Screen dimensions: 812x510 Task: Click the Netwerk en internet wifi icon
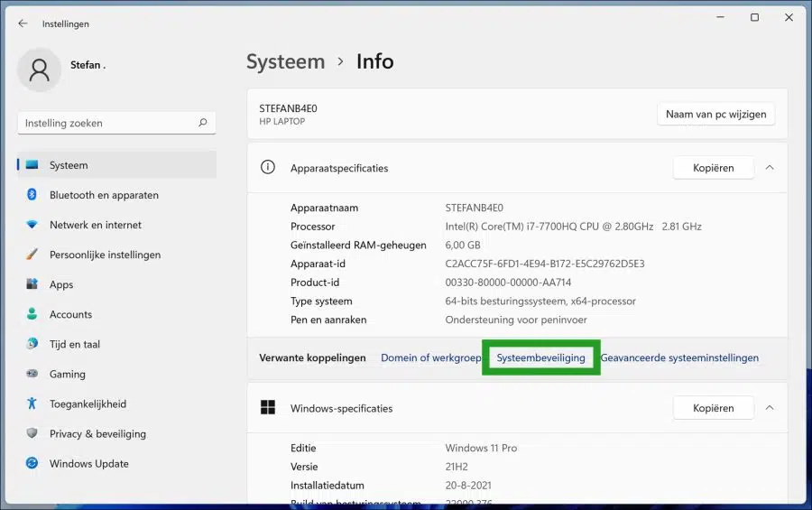pyautogui.click(x=32, y=225)
